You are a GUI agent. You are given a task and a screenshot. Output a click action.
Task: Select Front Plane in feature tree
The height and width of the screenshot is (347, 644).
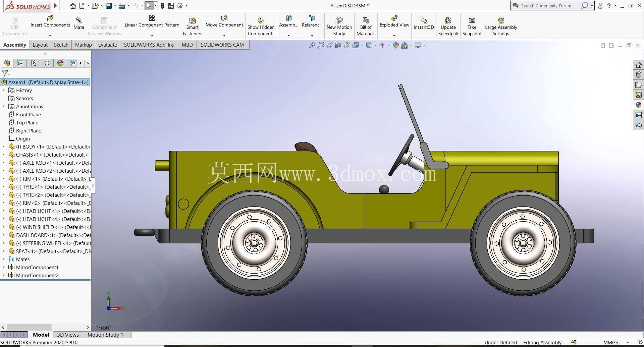28,114
